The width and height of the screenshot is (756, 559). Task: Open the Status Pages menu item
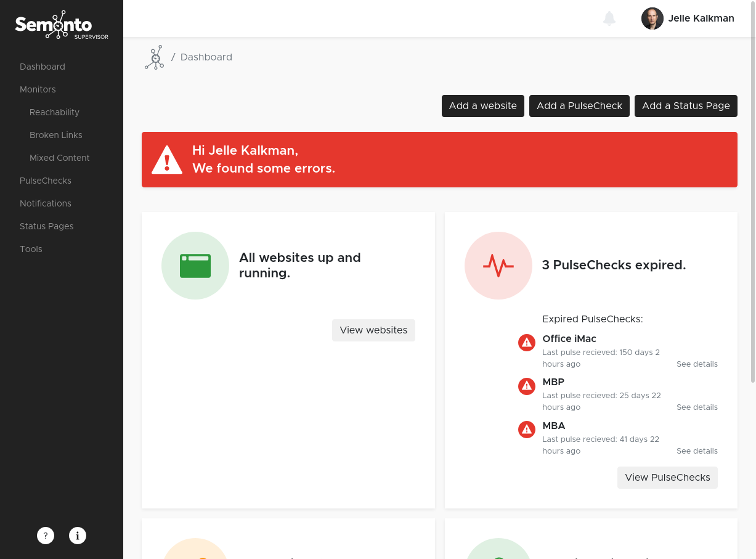46,226
